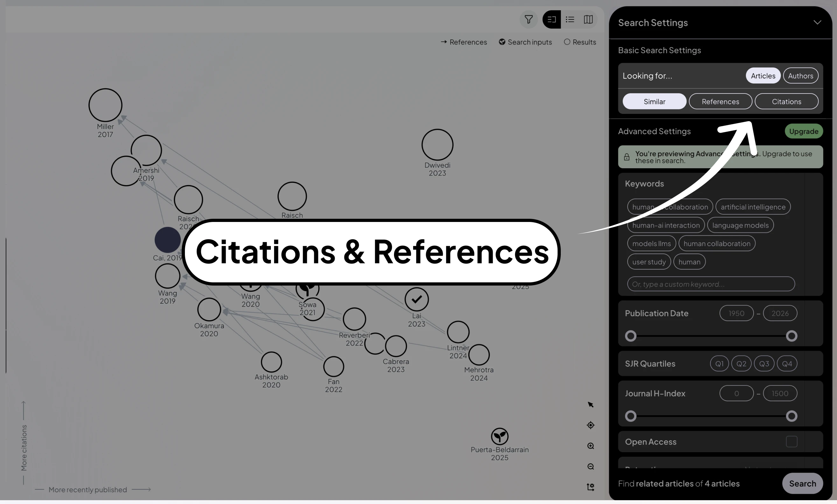This screenshot has height=504, width=837.
Task: Select the dark Cai, 2019 node
Action: (167, 240)
